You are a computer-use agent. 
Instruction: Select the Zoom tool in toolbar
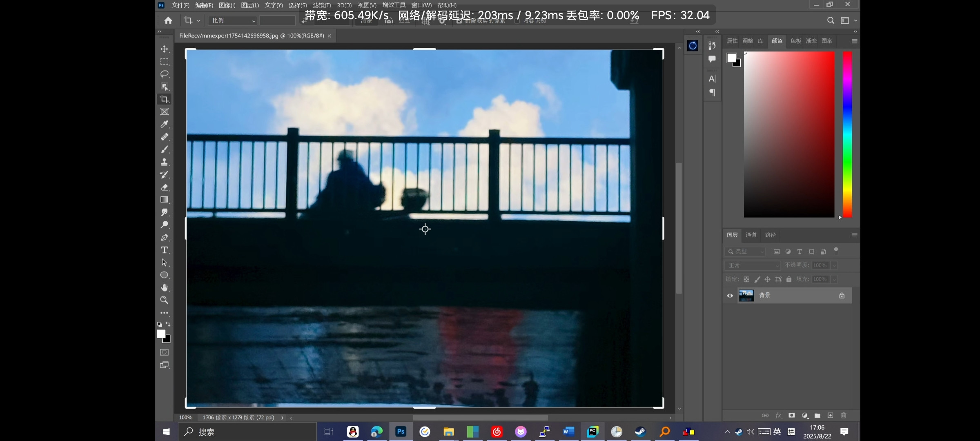165,300
